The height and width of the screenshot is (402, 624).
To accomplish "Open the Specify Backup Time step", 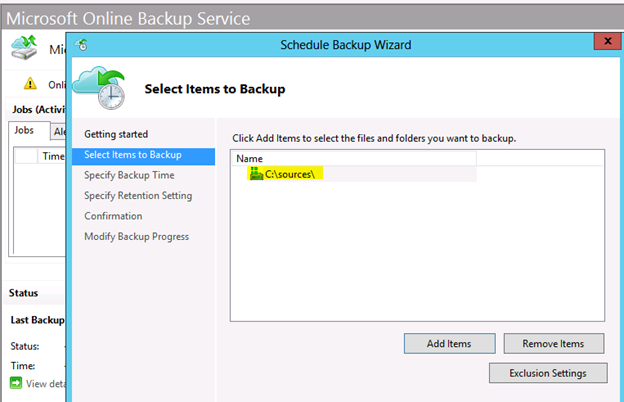I will 129,175.
